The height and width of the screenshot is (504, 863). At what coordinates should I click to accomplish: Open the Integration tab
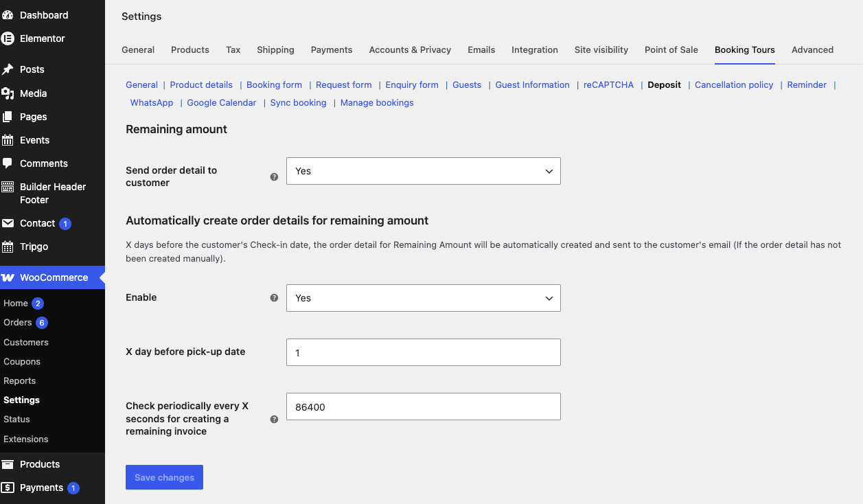tap(535, 49)
